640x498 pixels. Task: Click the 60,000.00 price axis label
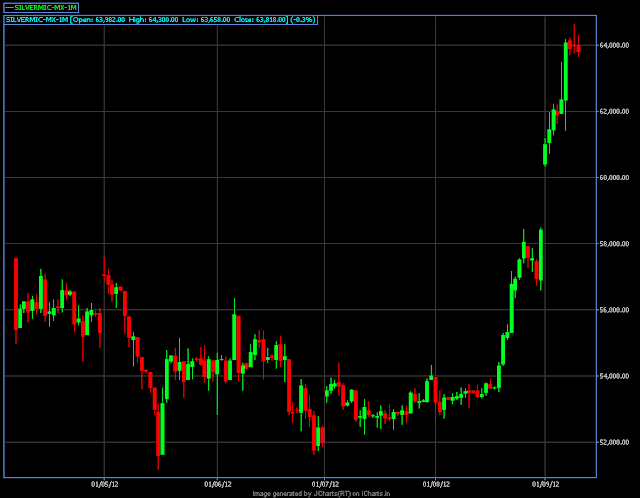614,178
